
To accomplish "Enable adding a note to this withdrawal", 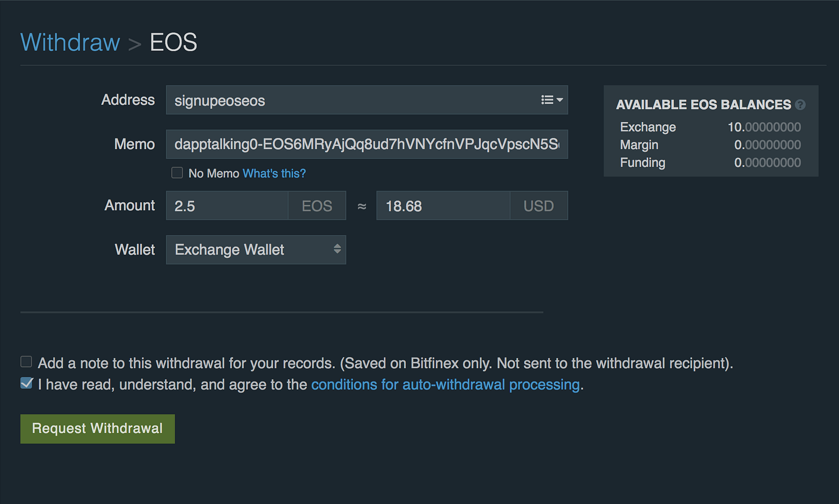I will point(26,362).
